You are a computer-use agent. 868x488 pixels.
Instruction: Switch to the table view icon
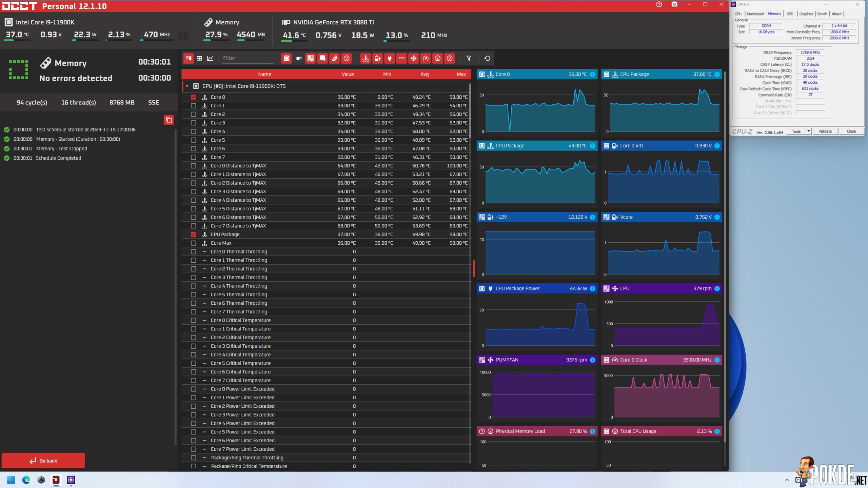(x=199, y=58)
